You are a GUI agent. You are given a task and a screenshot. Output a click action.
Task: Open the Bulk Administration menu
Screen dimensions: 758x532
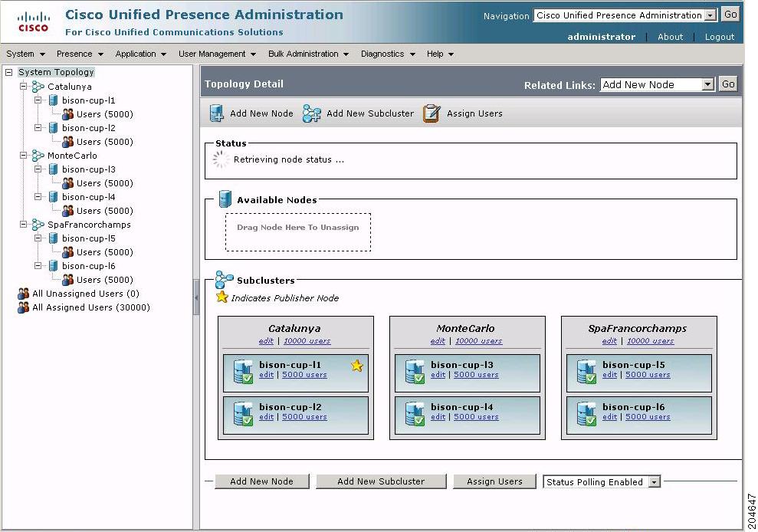pyautogui.click(x=308, y=54)
